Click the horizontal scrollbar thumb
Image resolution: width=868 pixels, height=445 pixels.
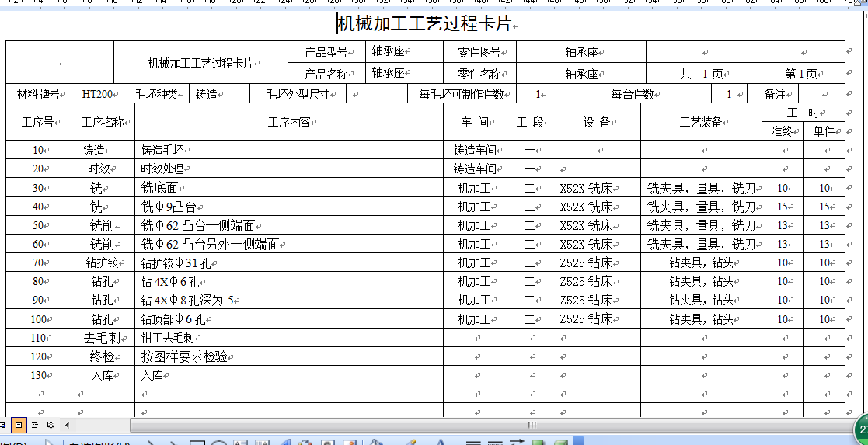532,425
